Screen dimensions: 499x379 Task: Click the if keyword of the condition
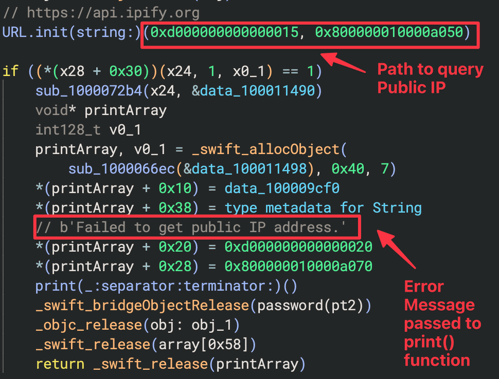pyautogui.click(x=10, y=71)
